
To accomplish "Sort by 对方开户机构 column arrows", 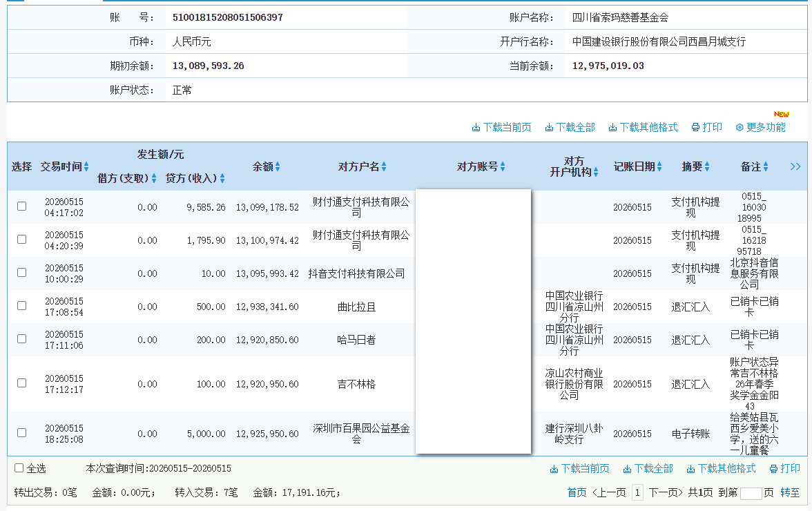I will coord(596,172).
